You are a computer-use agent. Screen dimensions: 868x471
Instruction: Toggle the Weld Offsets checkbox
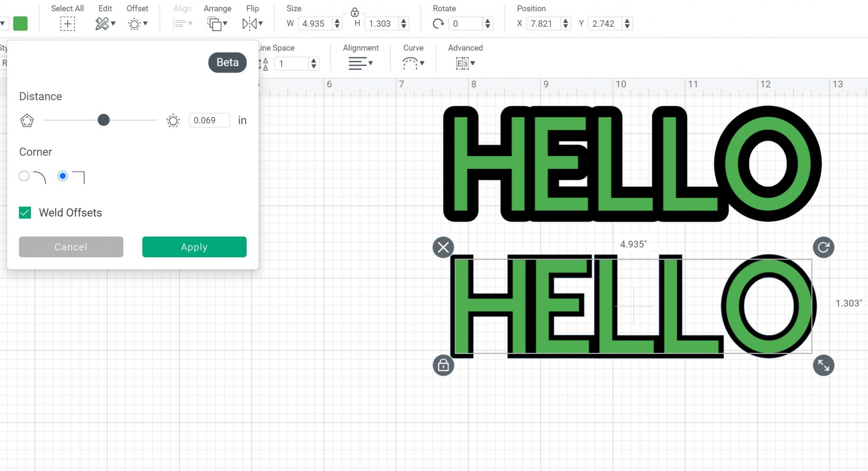point(24,212)
